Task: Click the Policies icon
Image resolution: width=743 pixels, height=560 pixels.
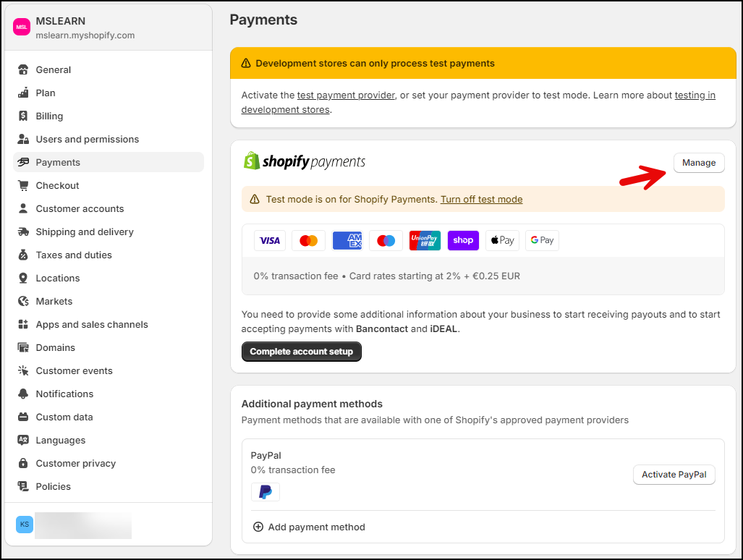Action: point(22,487)
